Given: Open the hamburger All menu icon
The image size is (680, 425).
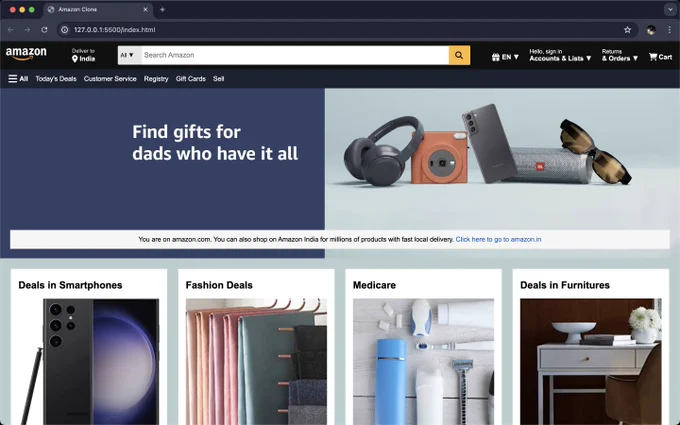Looking at the screenshot, I should coord(13,78).
